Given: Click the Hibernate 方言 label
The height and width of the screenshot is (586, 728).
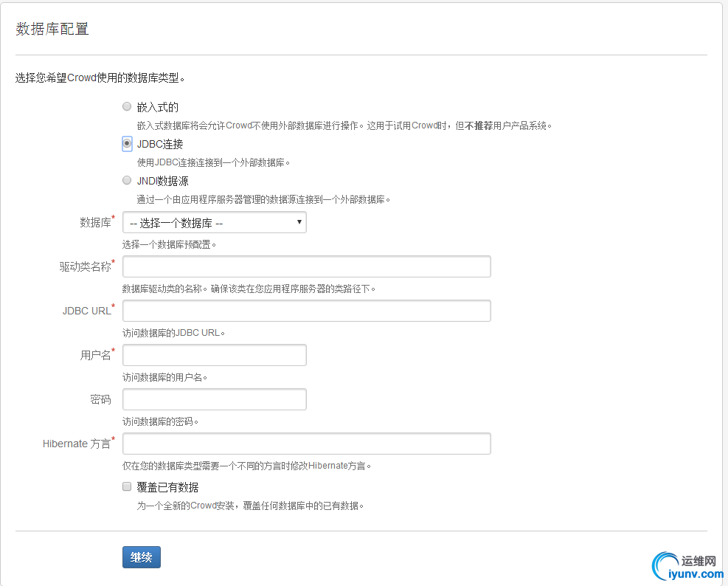Looking at the screenshot, I should (x=77, y=444).
